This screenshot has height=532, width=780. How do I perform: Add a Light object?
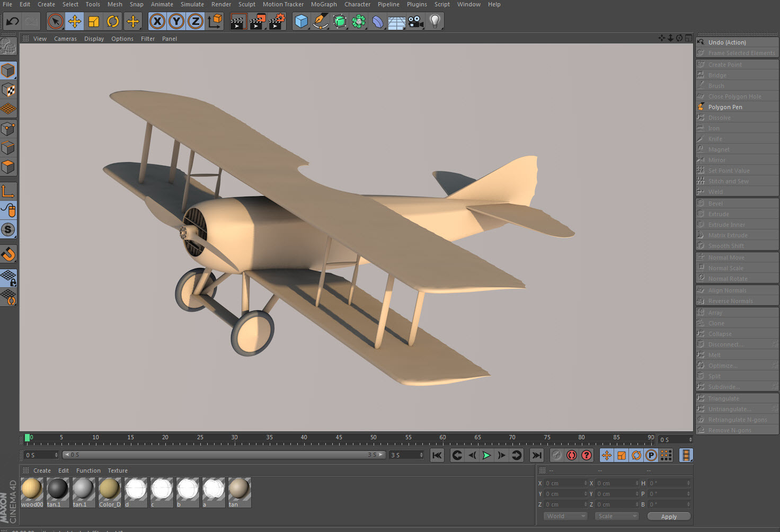435,21
